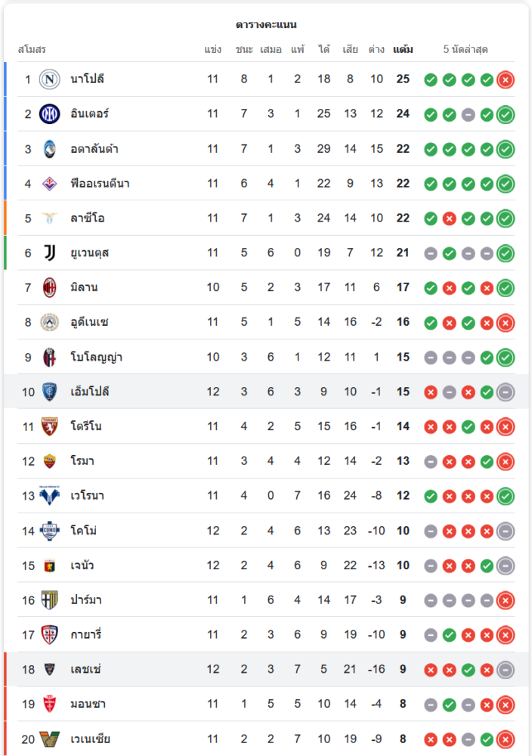Click the 5 นัดล่าสุด column header
Image resolution: width=532 pixels, height=756 pixels.
pyautogui.click(x=466, y=49)
